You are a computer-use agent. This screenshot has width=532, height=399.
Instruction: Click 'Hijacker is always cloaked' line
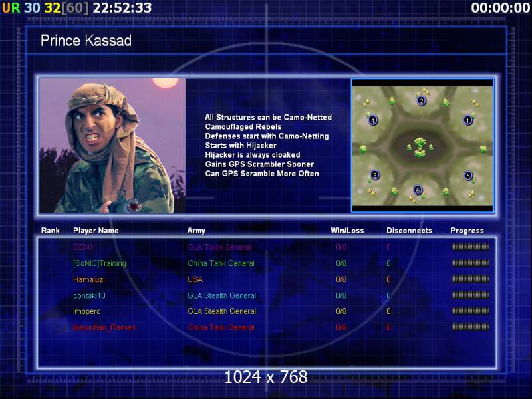[253, 155]
